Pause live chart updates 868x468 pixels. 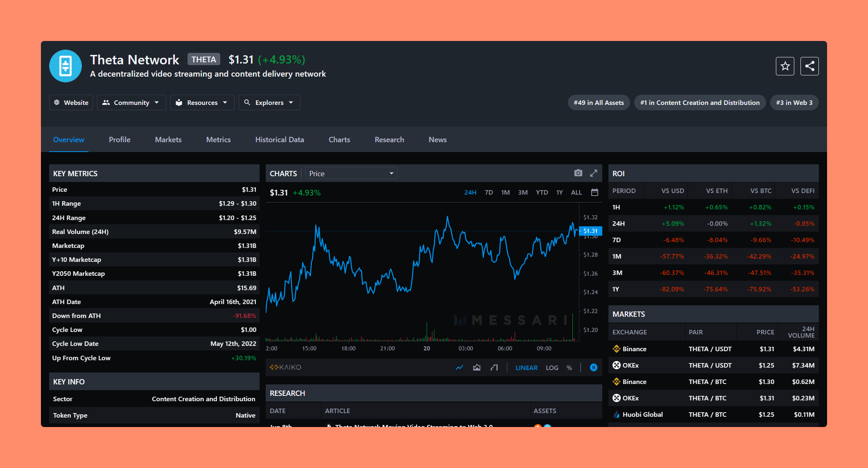pyautogui.click(x=593, y=368)
